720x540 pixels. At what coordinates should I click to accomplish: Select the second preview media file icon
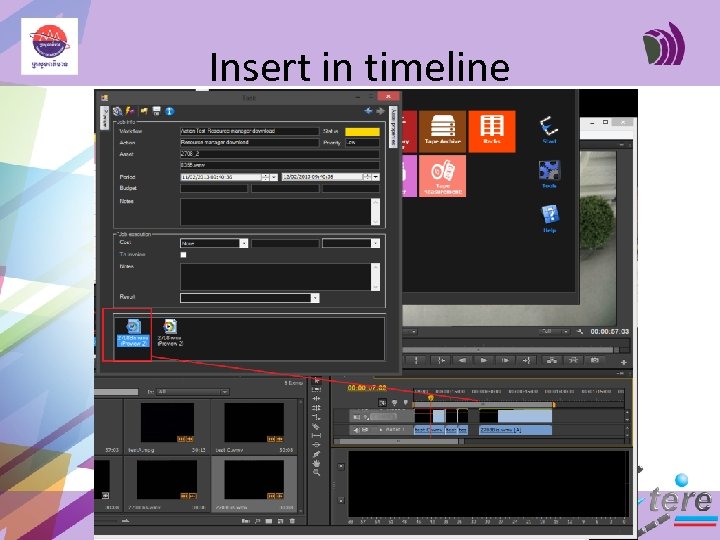click(x=170, y=333)
